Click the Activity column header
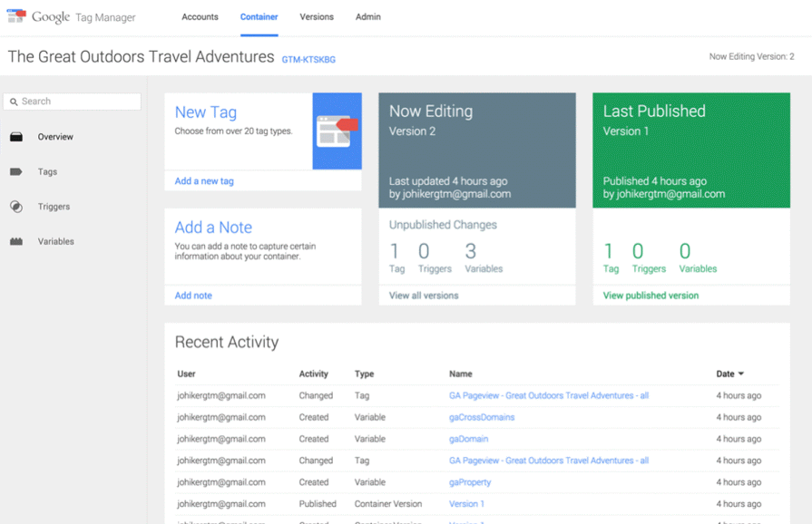This screenshot has height=524, width=812. (313, 374)
